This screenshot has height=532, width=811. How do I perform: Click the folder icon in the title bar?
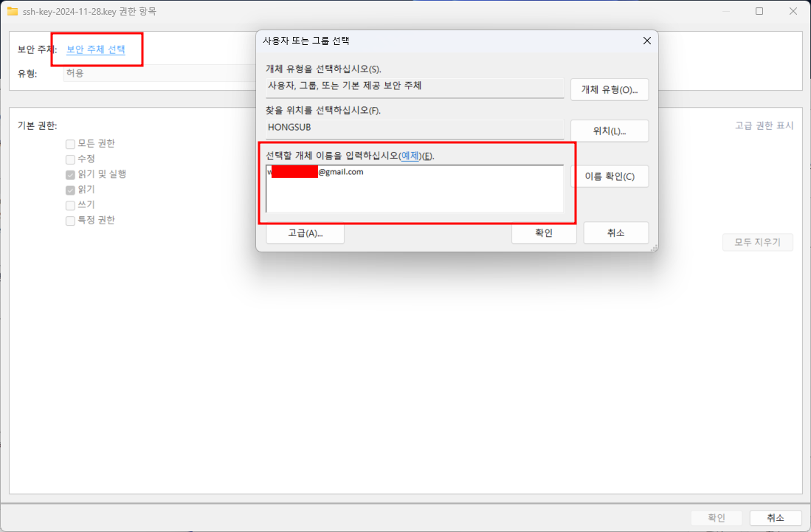[13, 11]
